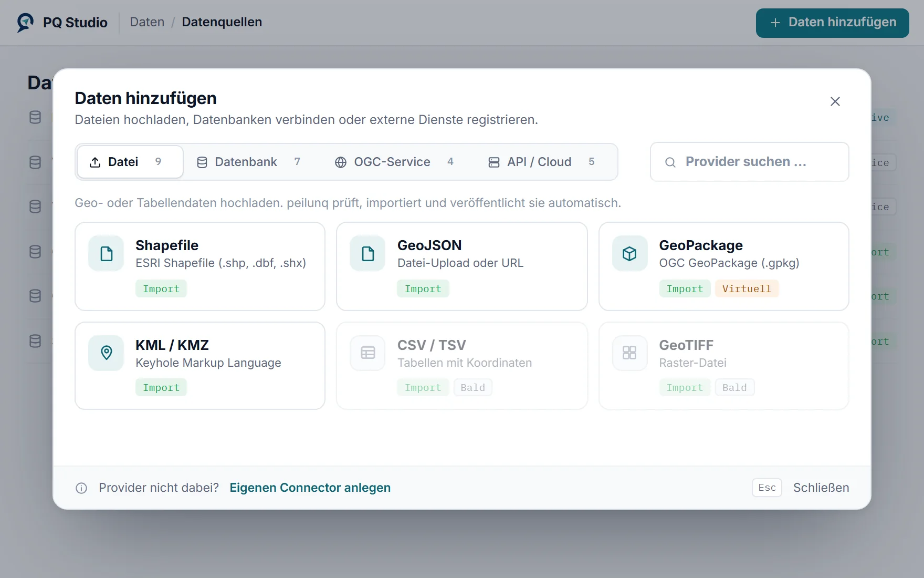Open the API / Cloud tab
This screenshot has width=924, height=578.
click(541, 162)
